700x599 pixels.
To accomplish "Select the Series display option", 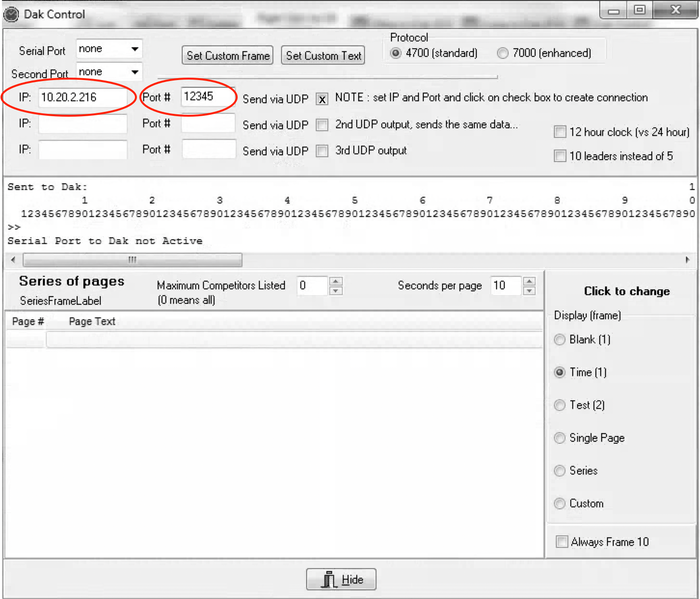I will point(560,471).
